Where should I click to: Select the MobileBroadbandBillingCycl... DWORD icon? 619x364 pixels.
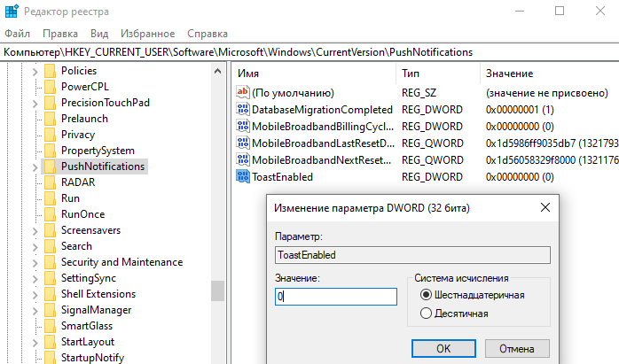point(243,126)
